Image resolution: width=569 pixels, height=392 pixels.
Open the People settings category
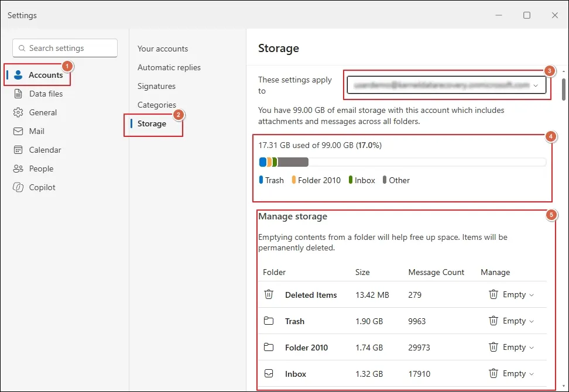pos(33,169)
